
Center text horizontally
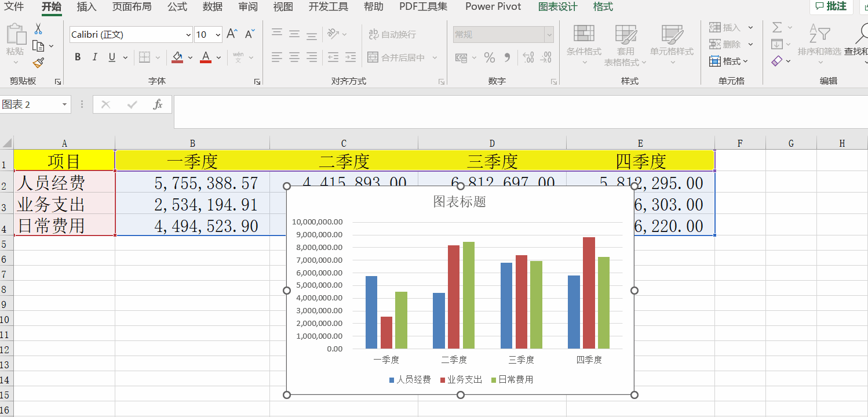(294, 57)
